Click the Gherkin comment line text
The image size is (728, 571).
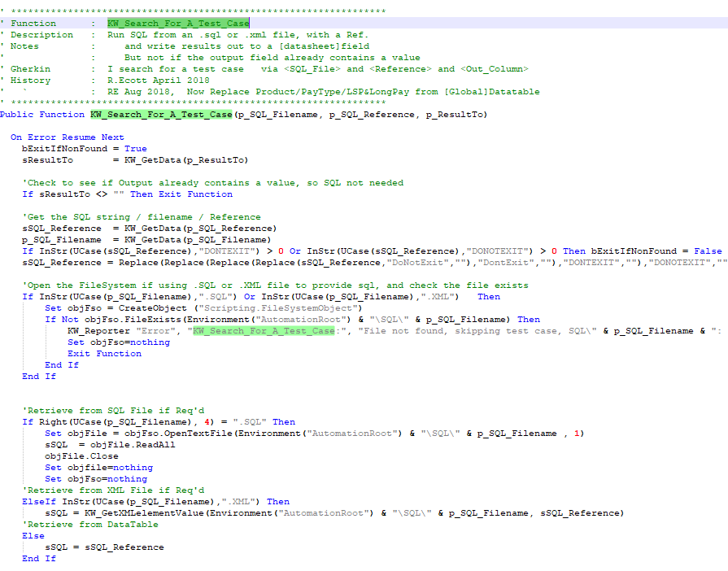317,69
